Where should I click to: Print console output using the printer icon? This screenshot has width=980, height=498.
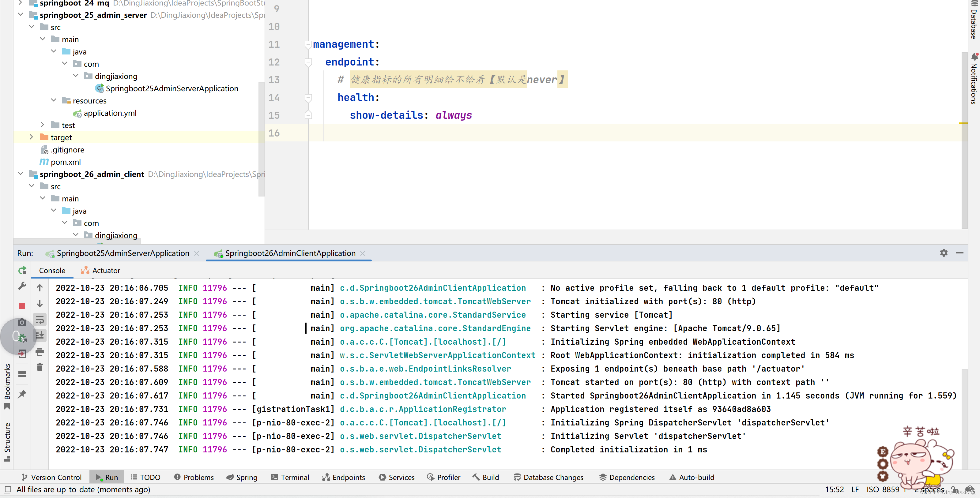tap(40, 352)
